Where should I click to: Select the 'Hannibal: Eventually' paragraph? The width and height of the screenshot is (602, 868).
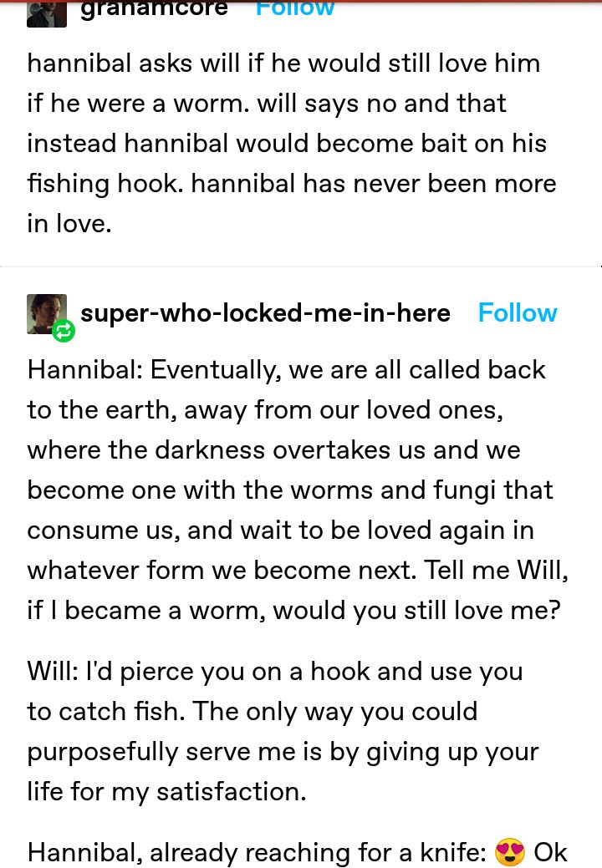(x=298, y=490)
